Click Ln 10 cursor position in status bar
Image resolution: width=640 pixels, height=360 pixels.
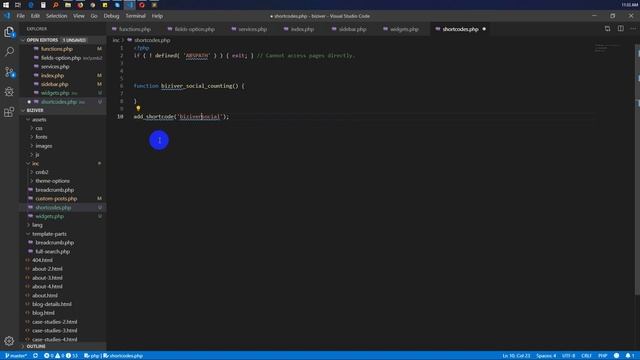[x=516, y=356]
